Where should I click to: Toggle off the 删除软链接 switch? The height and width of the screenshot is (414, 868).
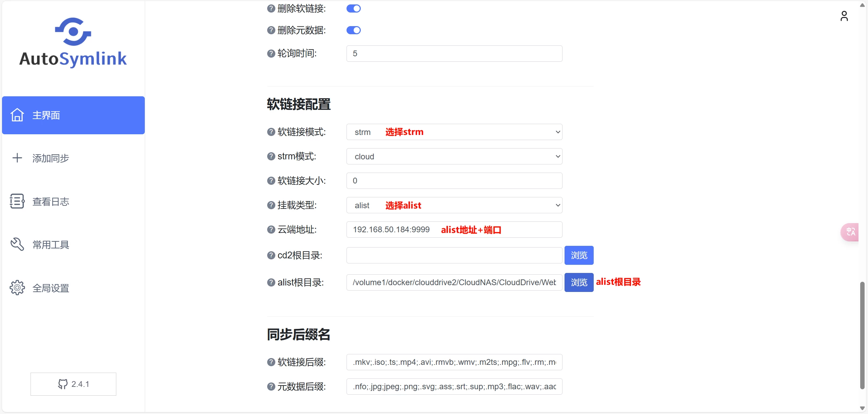pyautogui.click(x=353, y=8)
